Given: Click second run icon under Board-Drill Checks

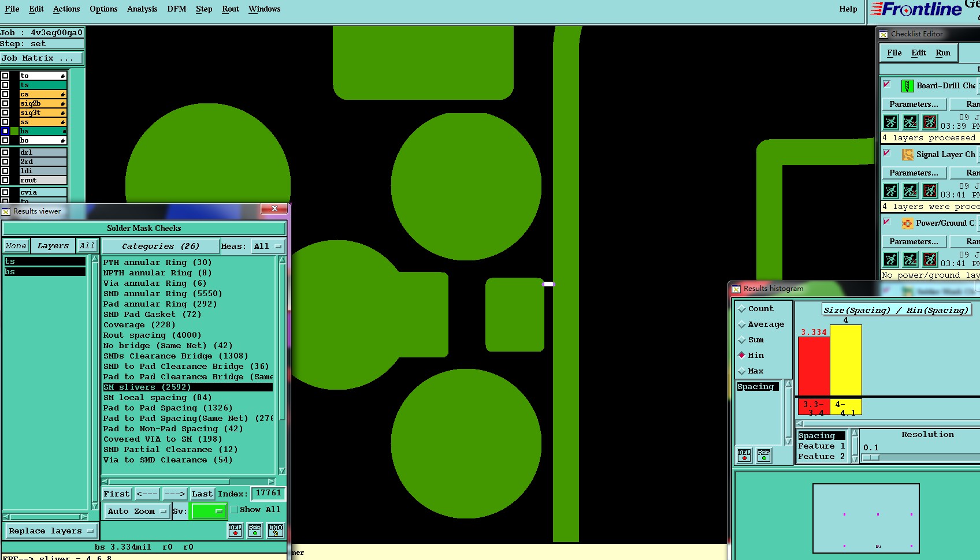Looking at the screenshot, I should tap(910, 122).
